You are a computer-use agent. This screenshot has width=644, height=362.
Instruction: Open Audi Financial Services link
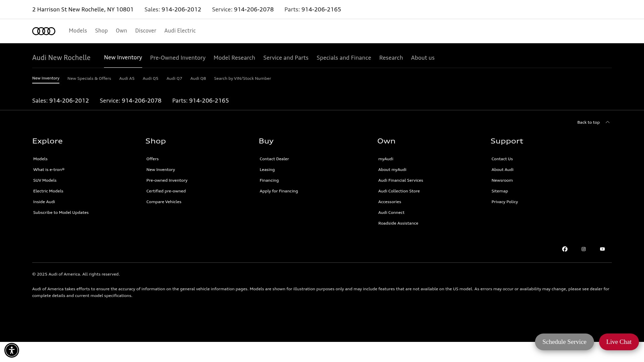pyautogui.click(x=400, y=180)
